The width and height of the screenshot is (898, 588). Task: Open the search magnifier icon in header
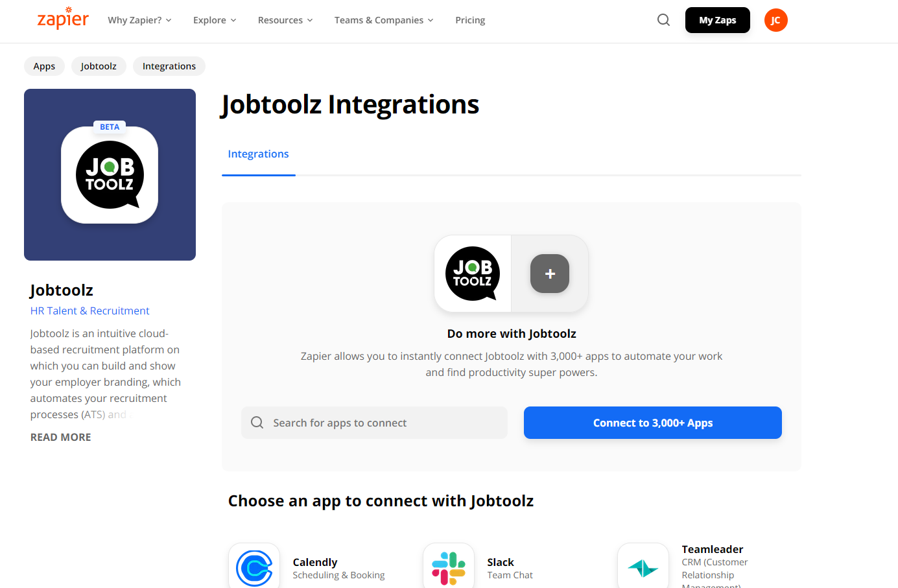(x=663, y=20)
